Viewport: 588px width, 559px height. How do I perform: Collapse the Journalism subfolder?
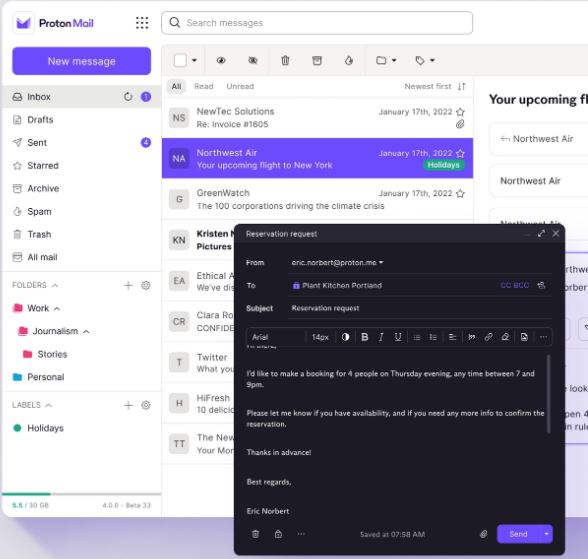tap(86, 331)
